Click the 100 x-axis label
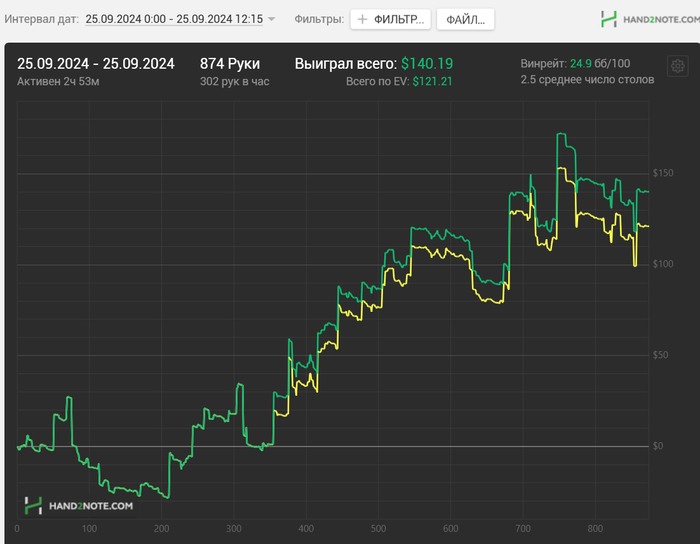This screenshot has height=544, width=700. [89, 529]
